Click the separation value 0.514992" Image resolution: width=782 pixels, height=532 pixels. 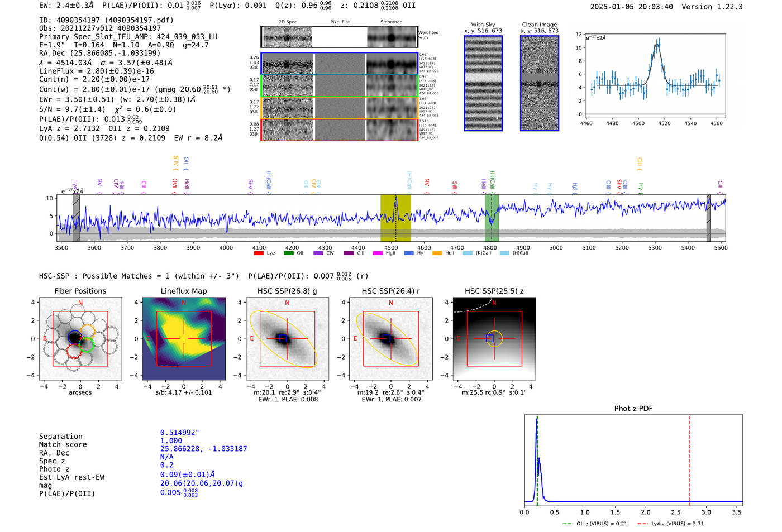coord(180,433)
